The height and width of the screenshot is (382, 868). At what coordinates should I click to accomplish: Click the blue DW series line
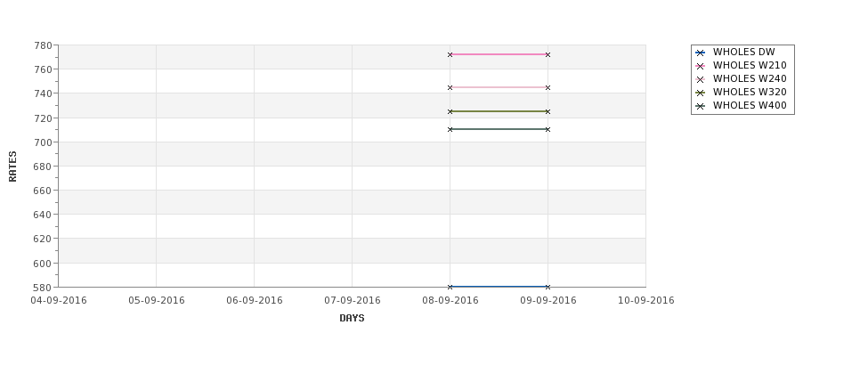[499, 286]
